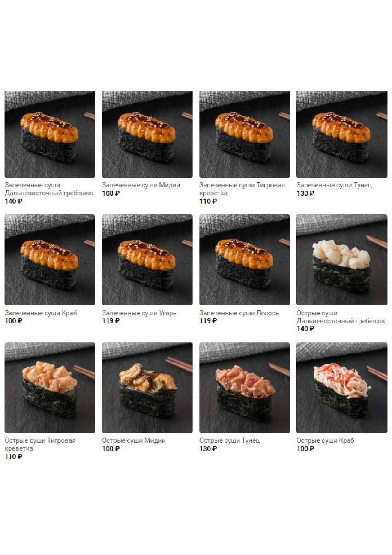Select the Острые суши Тунец name link
Image resolution: width=392 pixels, height=555 pixels.
coord(229,441)
